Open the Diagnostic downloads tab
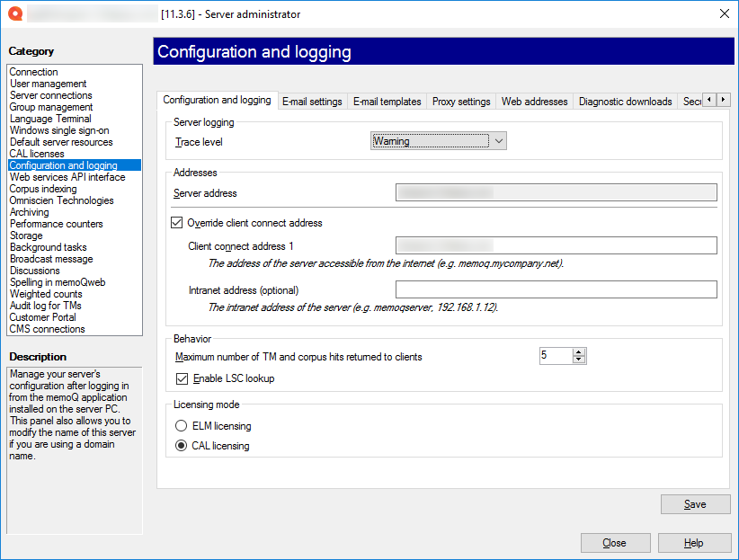This screenshot has width=739, height=560. (625, 101)
